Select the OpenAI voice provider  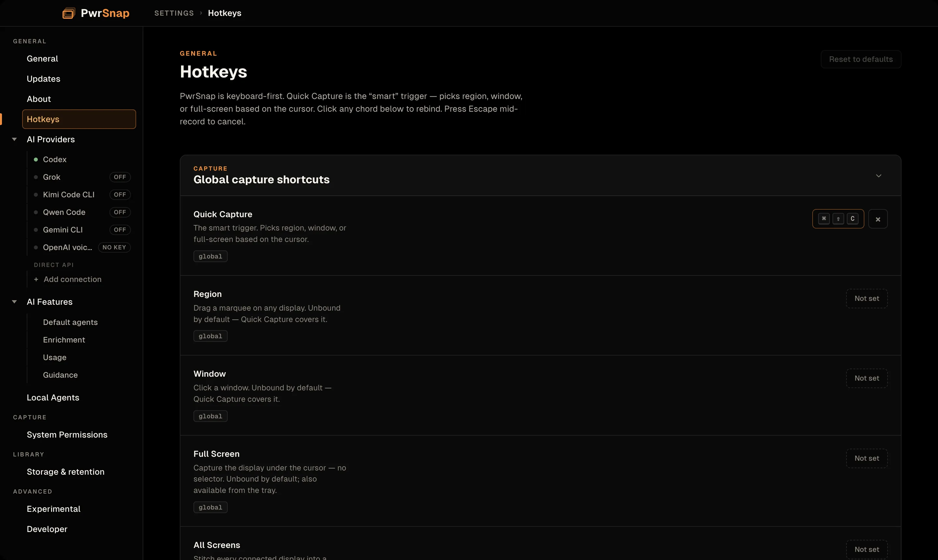point(67,247)
